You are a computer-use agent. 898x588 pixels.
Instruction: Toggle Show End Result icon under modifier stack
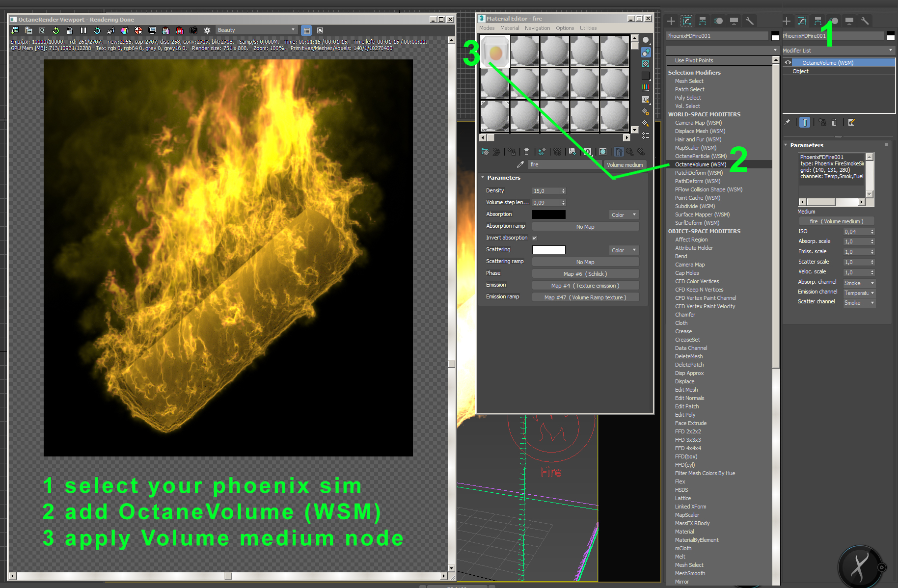pos(805,122)
